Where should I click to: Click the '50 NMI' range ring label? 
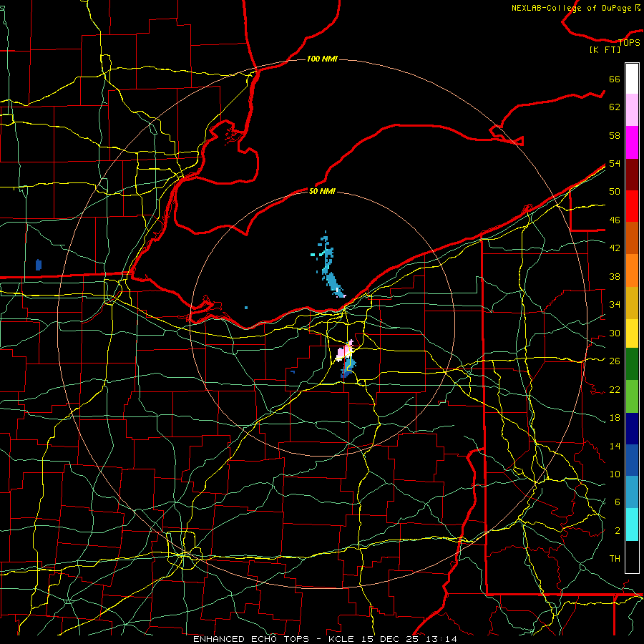pos(322,191)
